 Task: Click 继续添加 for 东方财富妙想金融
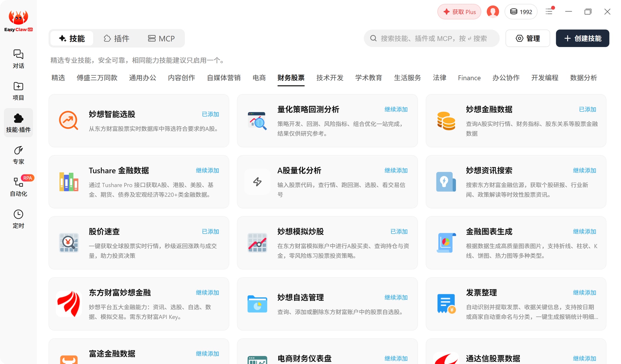click(x=207, y=293)
